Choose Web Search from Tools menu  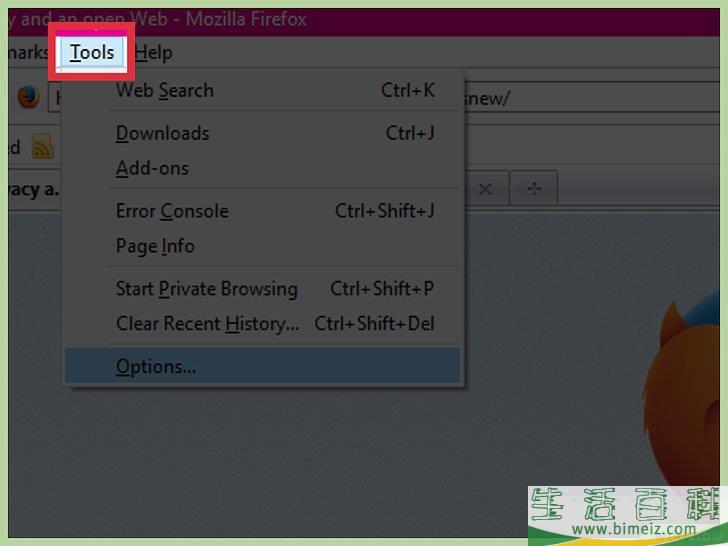[262, 90]
